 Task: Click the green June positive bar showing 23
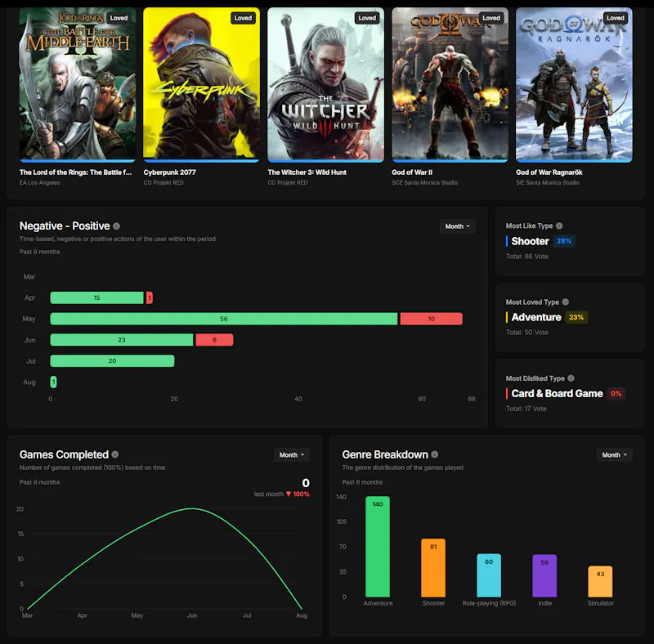pyautogui.click(x=121, y=340)
